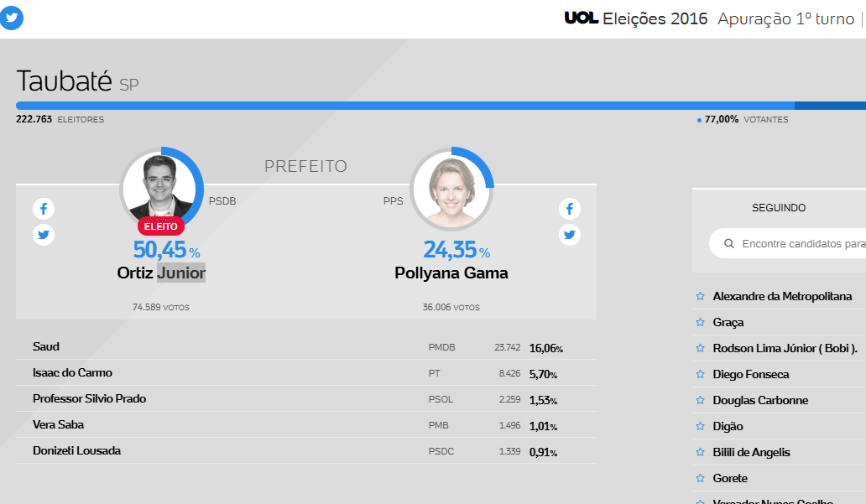Toggle follow star for Douglas Carbonne
866x504 pixels.
[700, 400]
